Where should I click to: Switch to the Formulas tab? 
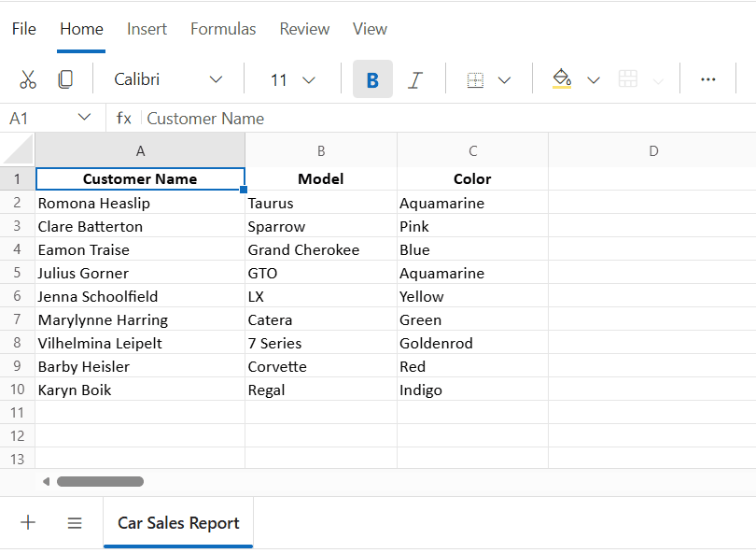tap(222, 29)
